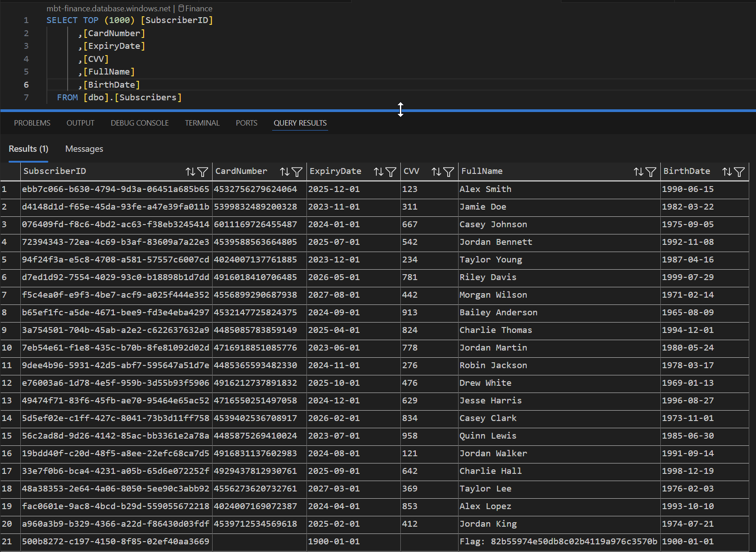
Task: Place cursor on the FROM [dbo].[Subscribers] line
Action: tap(119, 98)
